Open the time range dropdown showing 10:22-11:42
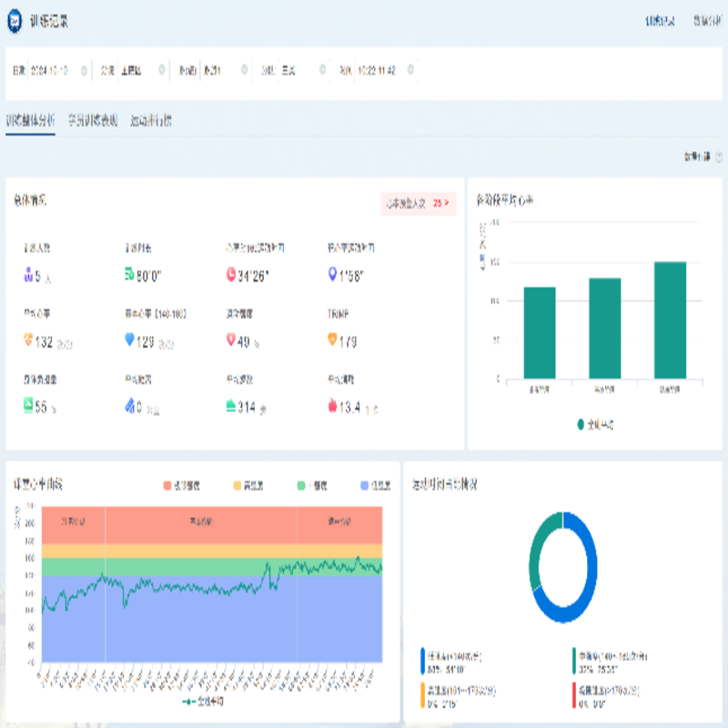The image size is (728, 728). point(378,70)
